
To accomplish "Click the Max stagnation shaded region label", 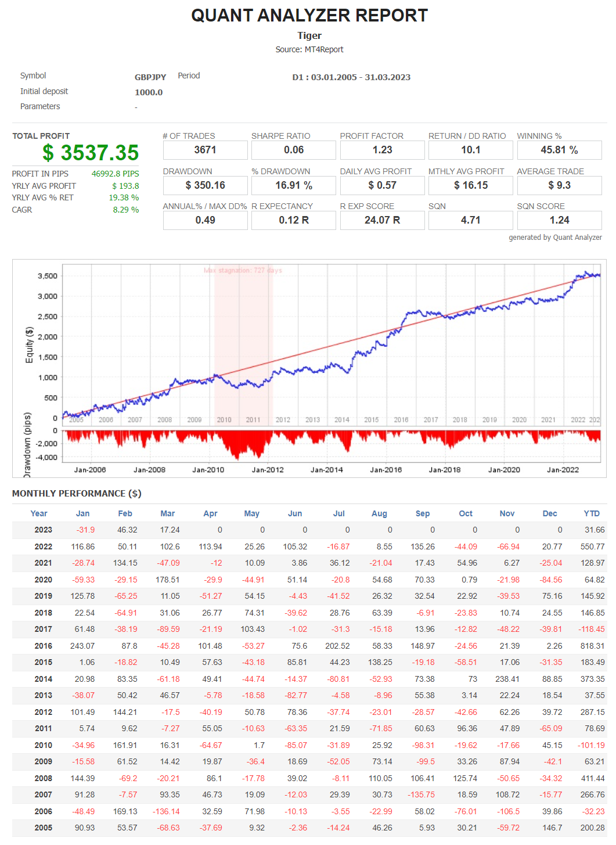I will coord(243,271).
